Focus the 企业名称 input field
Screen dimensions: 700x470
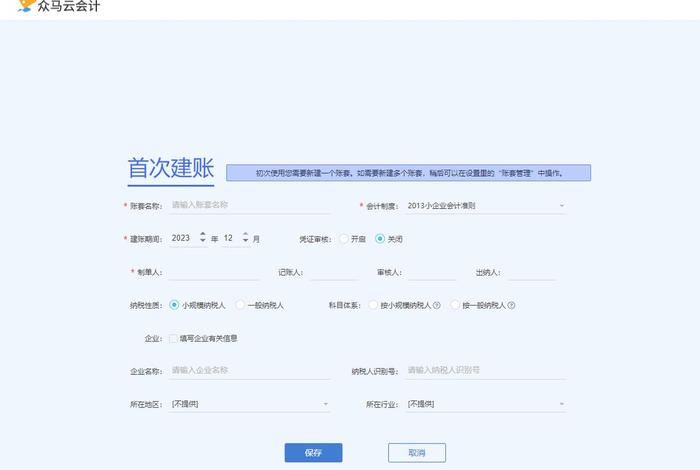(x=250, y=370)
